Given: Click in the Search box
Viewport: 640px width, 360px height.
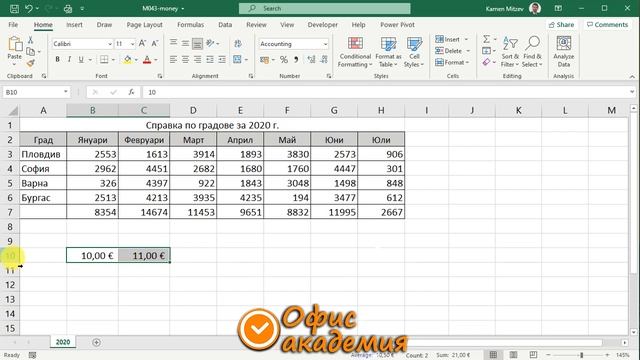Looking at the screenshot, I should (324, 9).
